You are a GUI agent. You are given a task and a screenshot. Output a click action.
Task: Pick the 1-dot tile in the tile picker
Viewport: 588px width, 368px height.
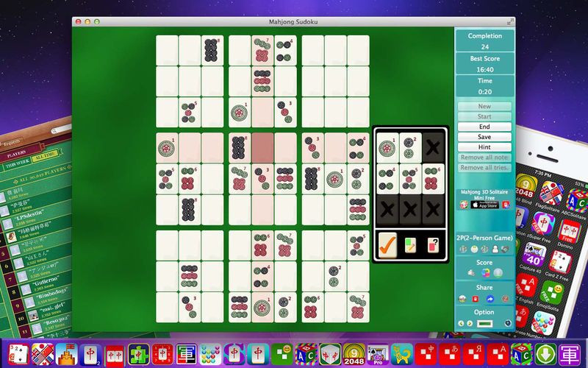(x=387, y=148)
